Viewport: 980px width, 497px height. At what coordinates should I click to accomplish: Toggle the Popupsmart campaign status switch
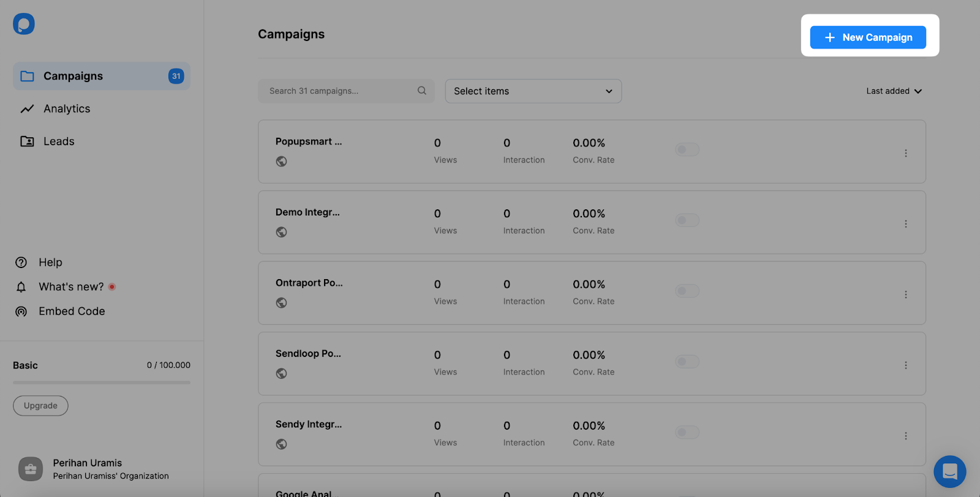point(687,149)
